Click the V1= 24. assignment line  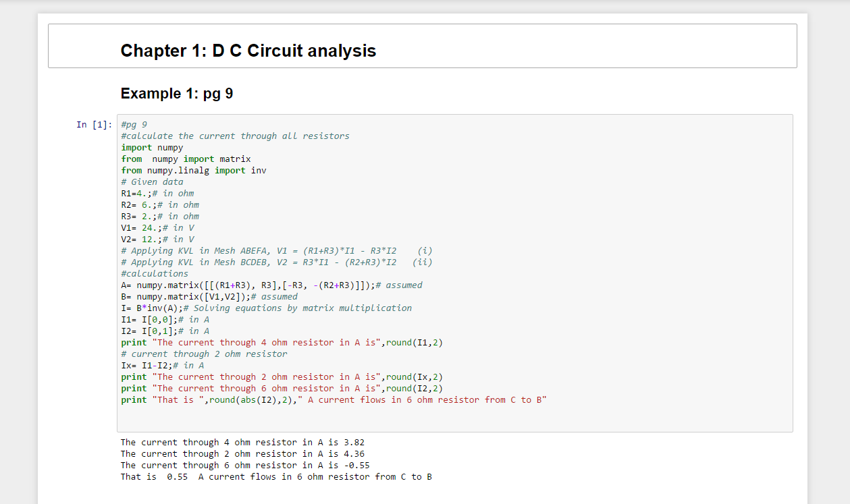[157, 227]
